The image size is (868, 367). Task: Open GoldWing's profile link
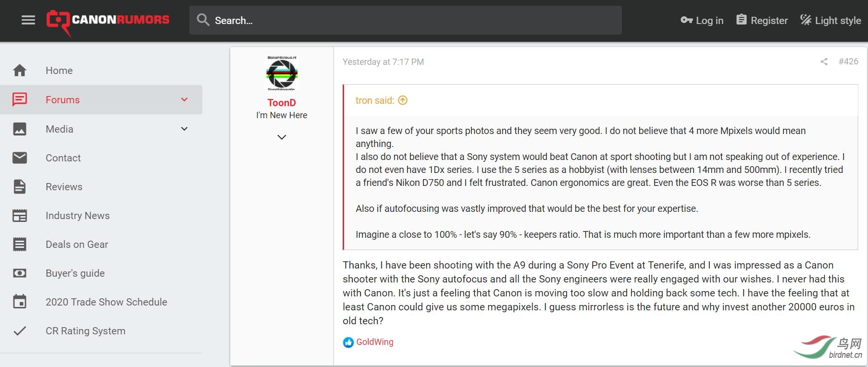[x=374, y=342]
